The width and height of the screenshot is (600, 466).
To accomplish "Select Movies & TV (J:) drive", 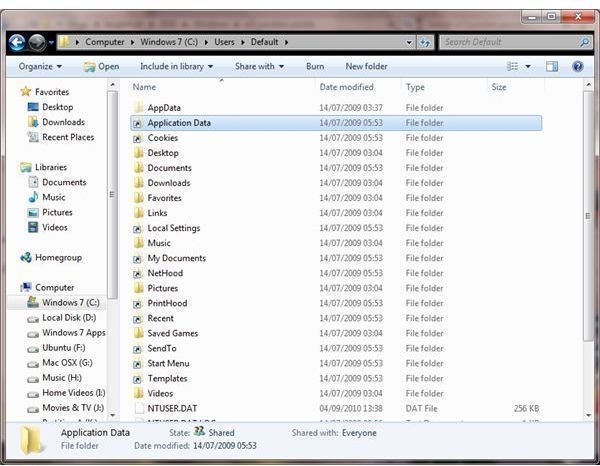I will coord(65,408).
